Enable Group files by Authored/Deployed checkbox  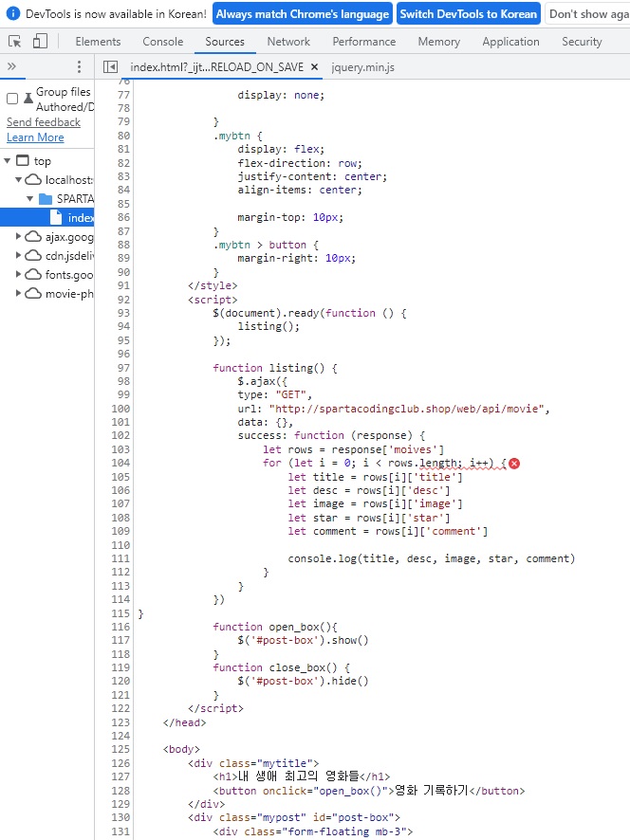(x=12, y=99)
